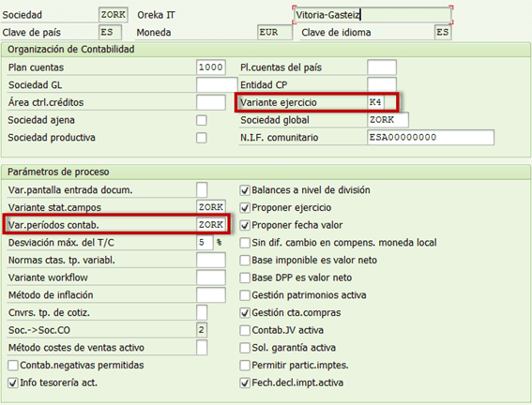This screenshot has width=532, height=405.
Task: Focus the Sociedad global field
Action: [388, 120]
